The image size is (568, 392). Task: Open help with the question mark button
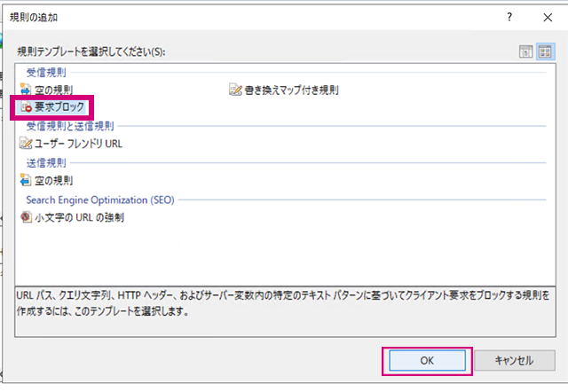tap(509, 17)
